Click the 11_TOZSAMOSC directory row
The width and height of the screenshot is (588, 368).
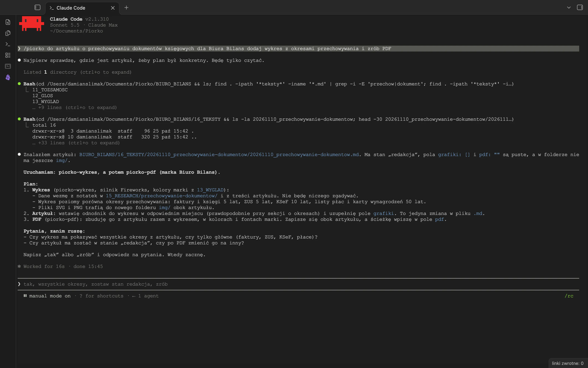[50, 90]
